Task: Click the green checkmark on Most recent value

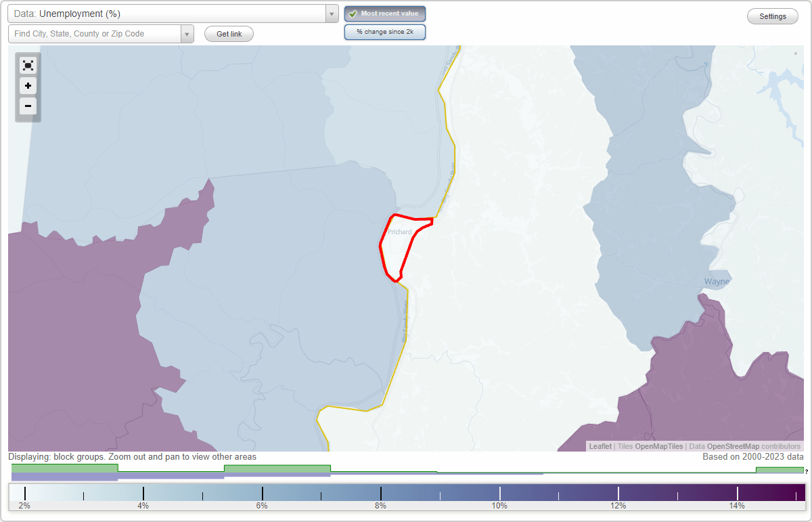Action: [x=352, y=13]
